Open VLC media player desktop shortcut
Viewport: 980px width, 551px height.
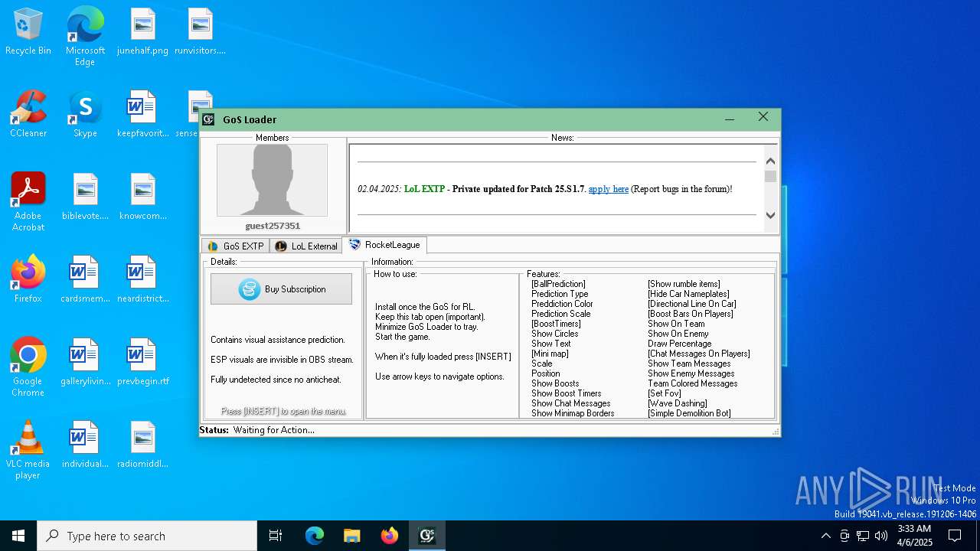click(x=28, y=450)
